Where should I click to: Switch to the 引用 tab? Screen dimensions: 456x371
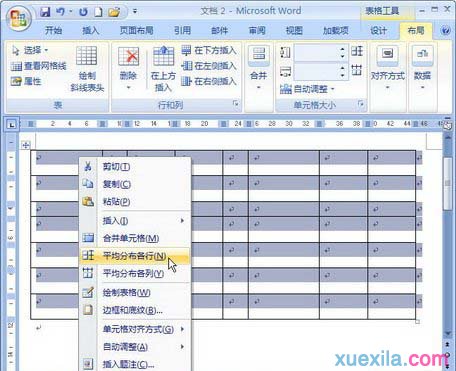[x=182, y=31]
